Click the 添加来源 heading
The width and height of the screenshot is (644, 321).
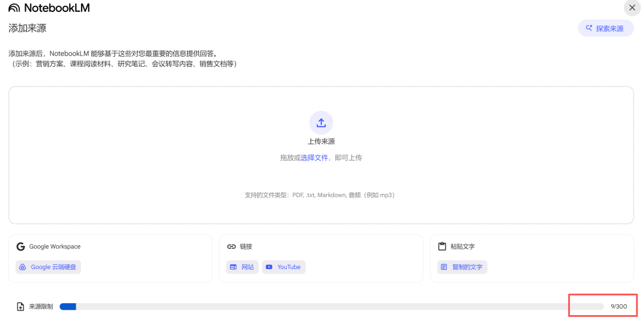point(27,29)
